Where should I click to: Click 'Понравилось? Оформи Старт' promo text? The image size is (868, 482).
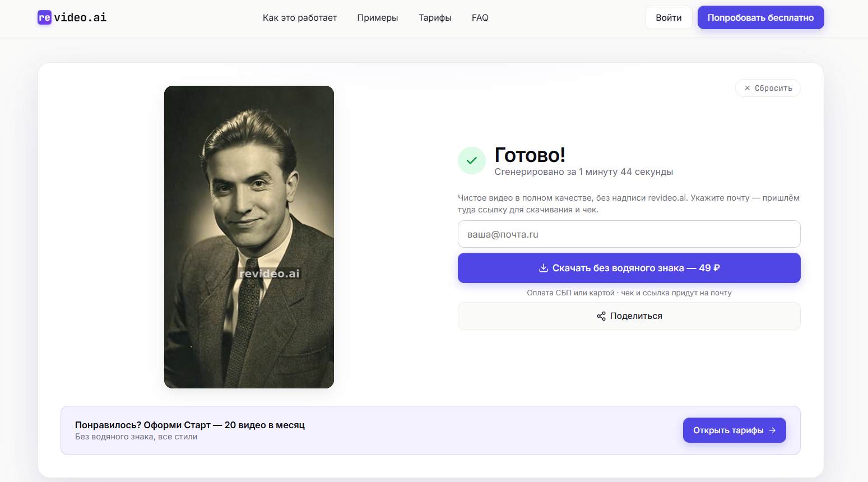[x=190, y=425]
